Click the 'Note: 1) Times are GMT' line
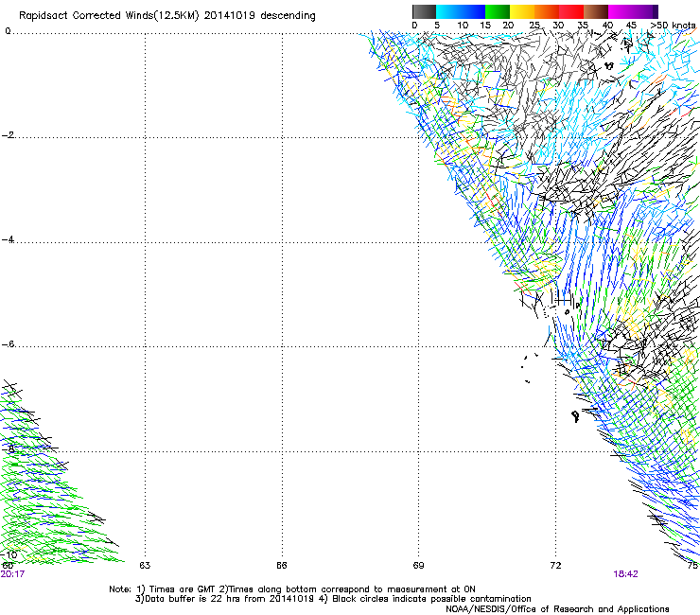Screen dimensions: 700x615 pos(292,589)
